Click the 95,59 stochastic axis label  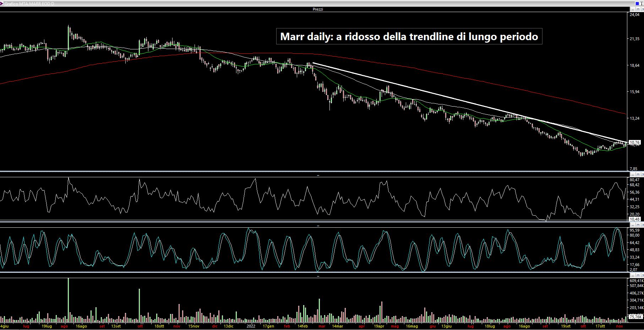(x=634, y=230)
